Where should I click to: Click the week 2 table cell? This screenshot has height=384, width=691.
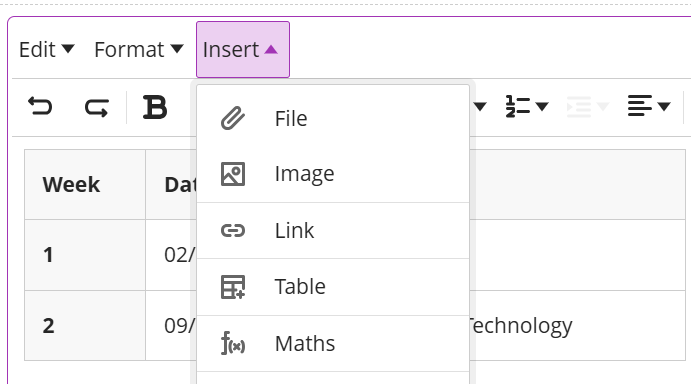[x=85, y=326]
